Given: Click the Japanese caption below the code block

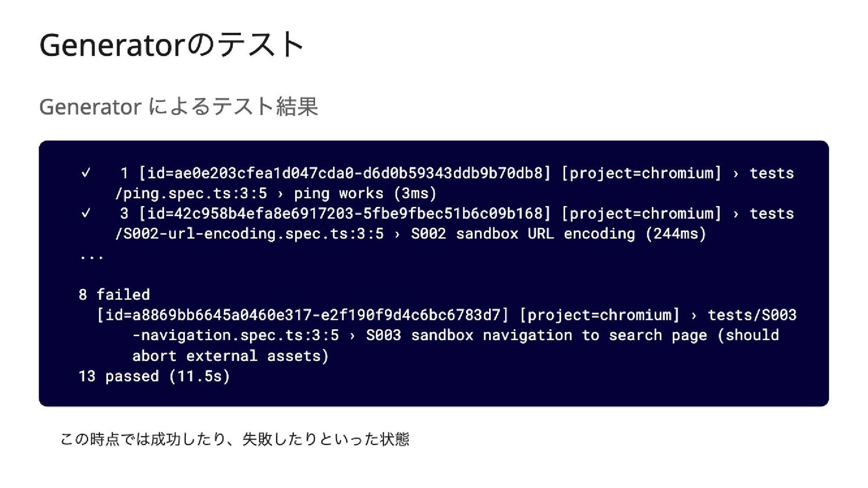Looking at the screenshot, I should pos(235,439).
